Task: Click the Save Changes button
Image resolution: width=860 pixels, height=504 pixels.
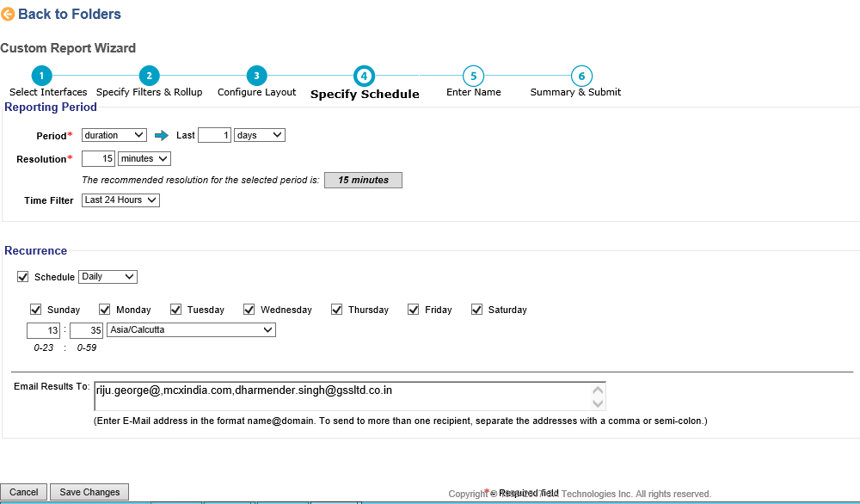Action: click(x=89, y=492)
